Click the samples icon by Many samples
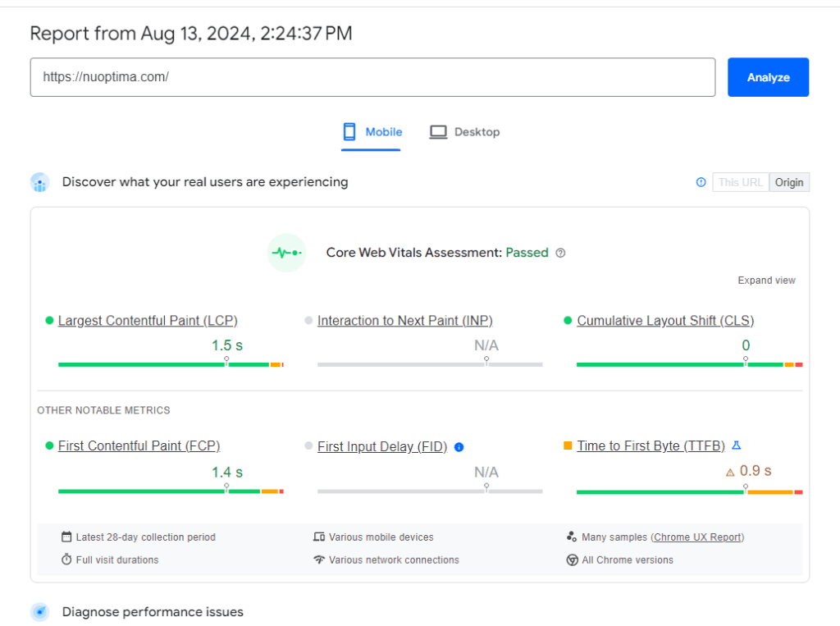 [x=572, y=537]
